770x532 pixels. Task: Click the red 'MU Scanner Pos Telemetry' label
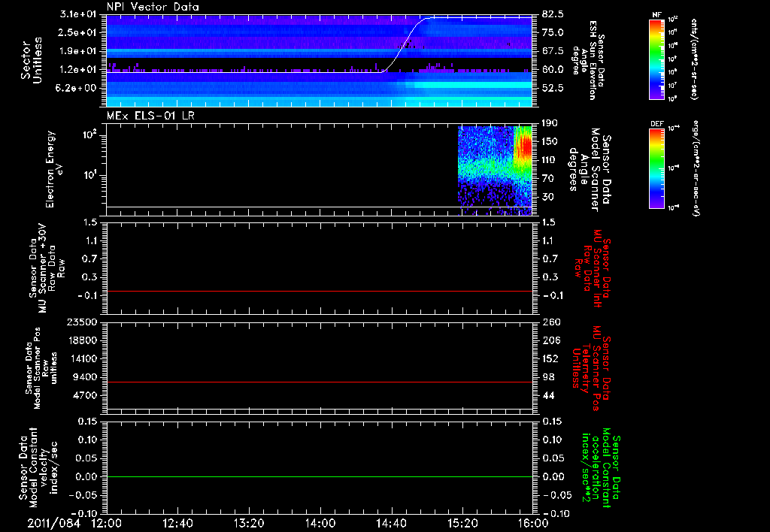coord(591,367)
